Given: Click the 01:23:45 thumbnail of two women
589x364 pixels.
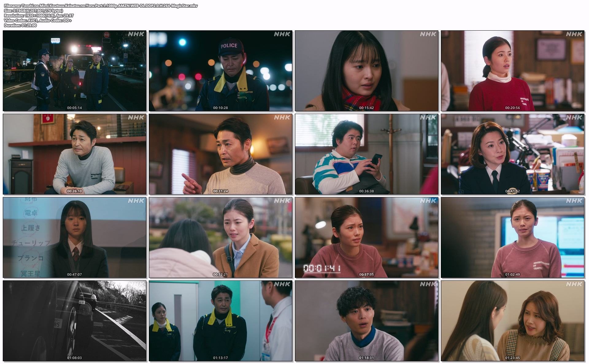Looking at the screenshot, I should click(x=513, y=321).
